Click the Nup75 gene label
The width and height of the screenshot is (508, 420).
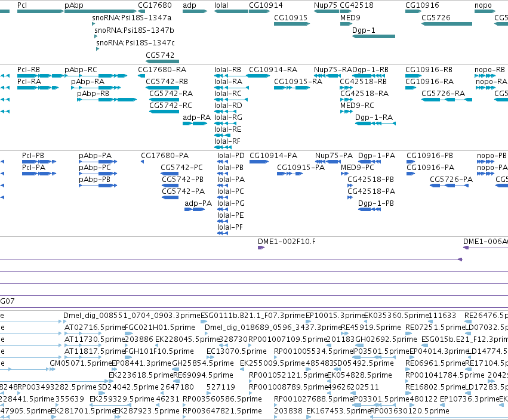pos(325,5)
